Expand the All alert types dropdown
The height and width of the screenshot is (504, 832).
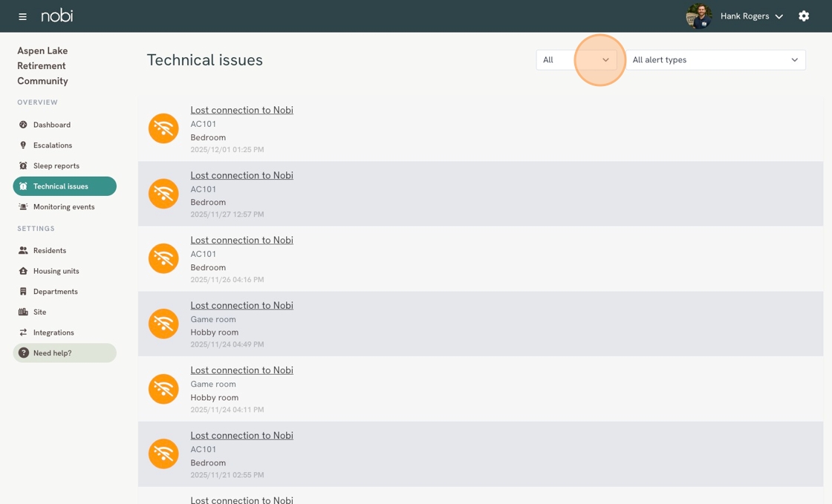715,60
